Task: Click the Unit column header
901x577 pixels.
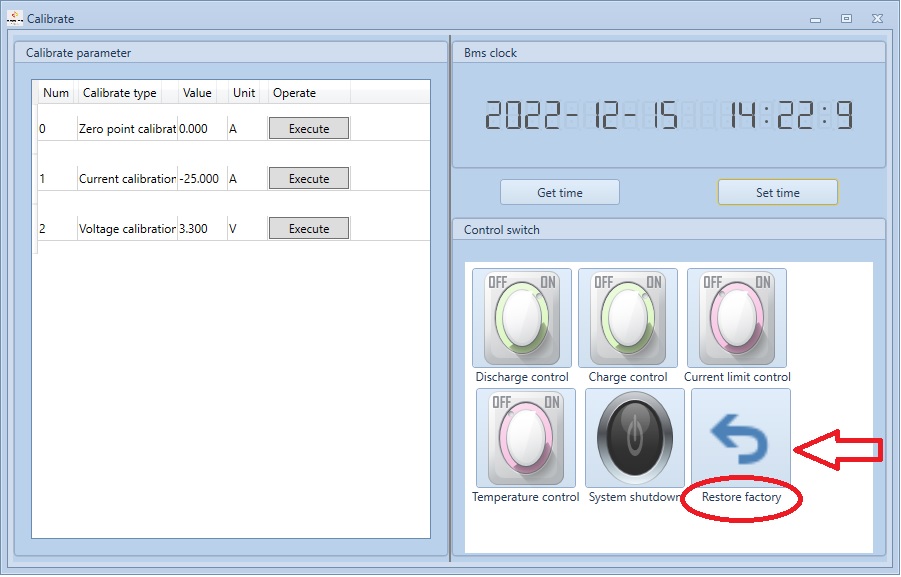Action: [x=241, y=92]
